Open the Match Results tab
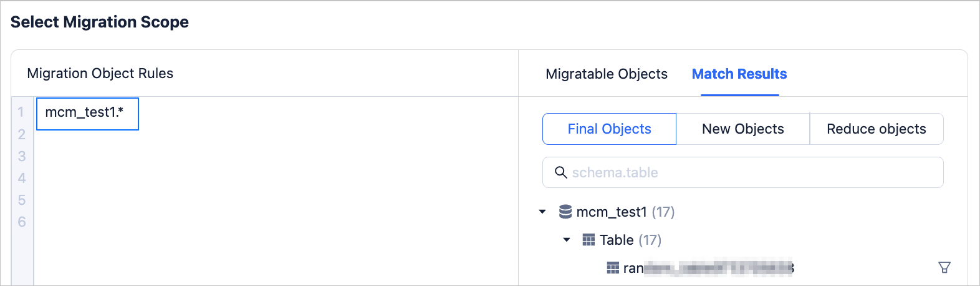 [x=739, y=74]
